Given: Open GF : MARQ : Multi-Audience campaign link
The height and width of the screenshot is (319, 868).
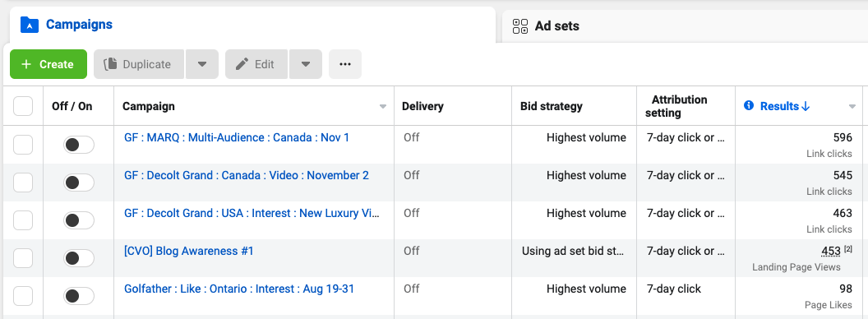Looking at the screenshot, I should [237, 137].
